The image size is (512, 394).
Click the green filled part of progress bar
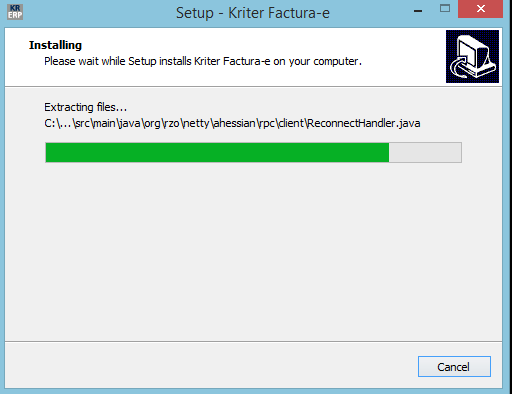[217, 153]
